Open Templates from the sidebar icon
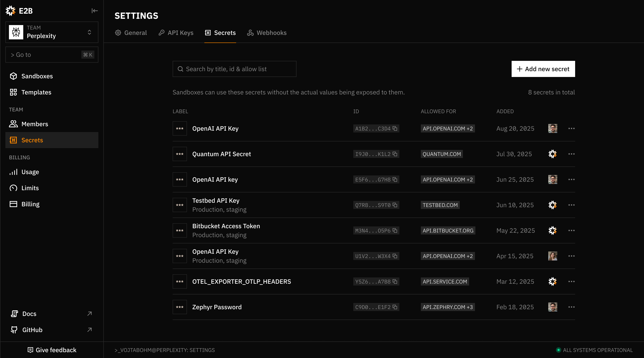The height and width of the screenshot is (358, 644). point(13,92)
